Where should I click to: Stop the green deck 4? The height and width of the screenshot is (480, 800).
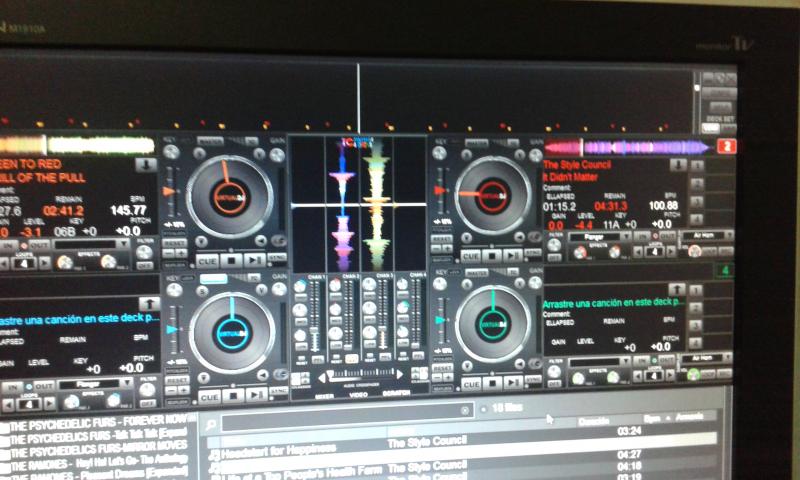(x=492, y=383)
